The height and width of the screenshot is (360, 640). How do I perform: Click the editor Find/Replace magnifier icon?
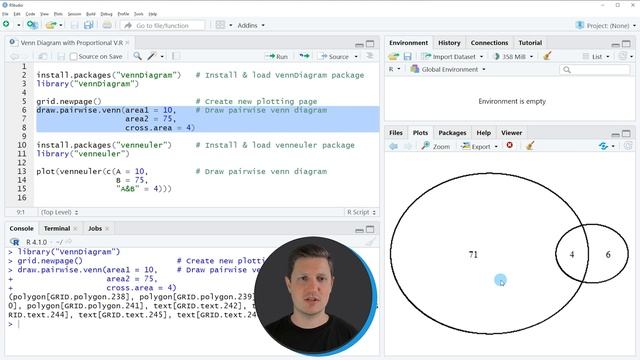click(138, 56)
